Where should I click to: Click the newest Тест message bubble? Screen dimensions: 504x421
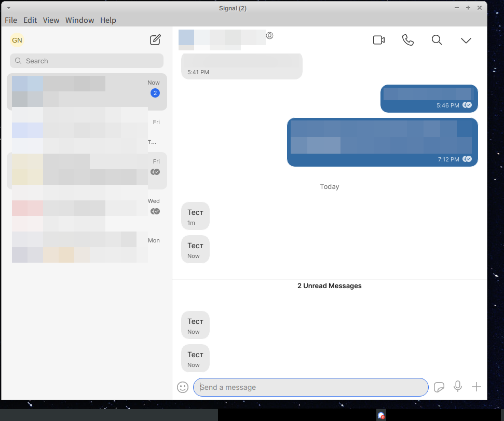point(195,358)
